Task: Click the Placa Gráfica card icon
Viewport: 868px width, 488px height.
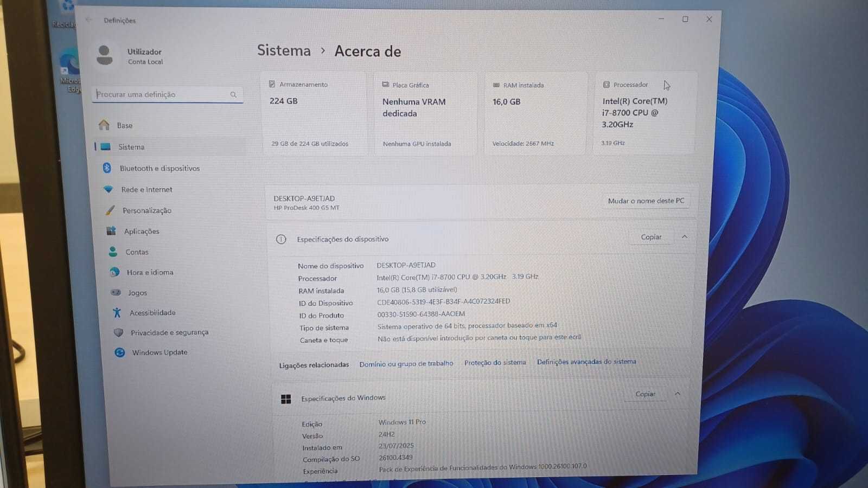Action: coord(385,85)
